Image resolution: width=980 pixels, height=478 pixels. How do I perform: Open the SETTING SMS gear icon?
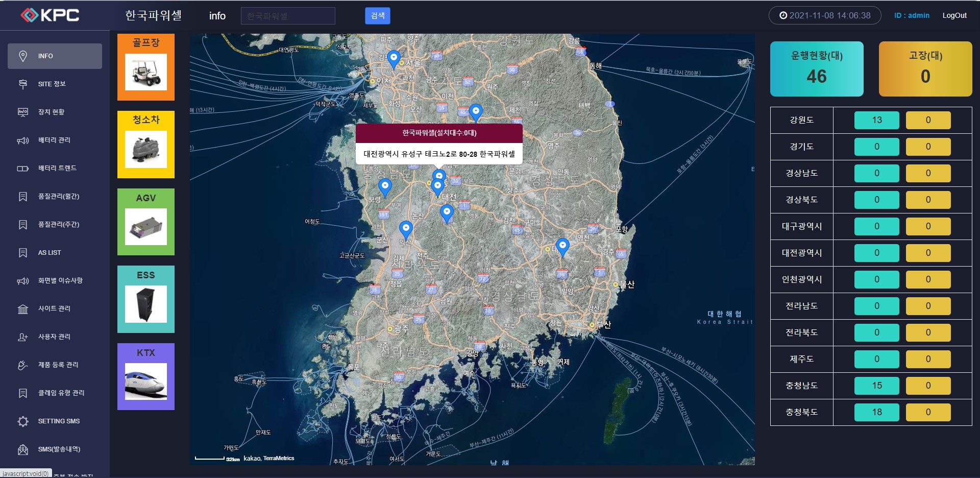(x=23, y=421)
